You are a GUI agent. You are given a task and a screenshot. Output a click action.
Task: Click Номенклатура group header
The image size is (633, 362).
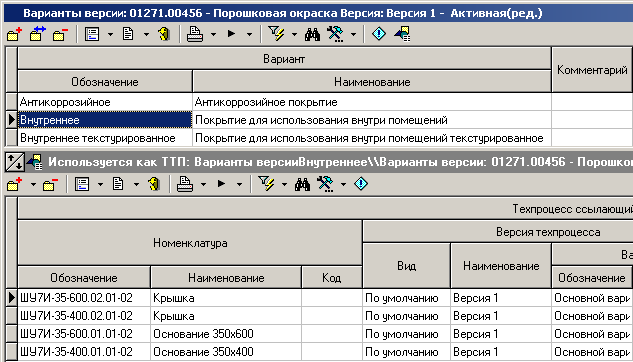click(x=190, y=243)
